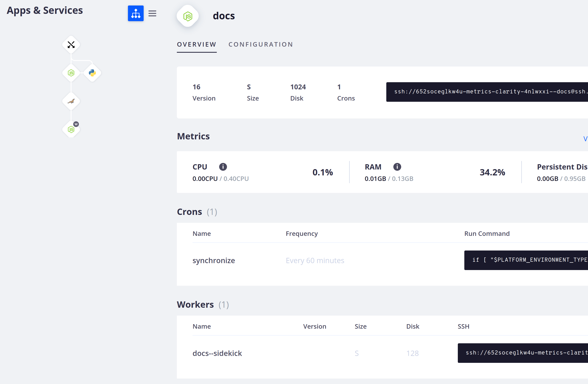Toggle the blue project graph view button
588x384 pixels.
click(136, 13)
